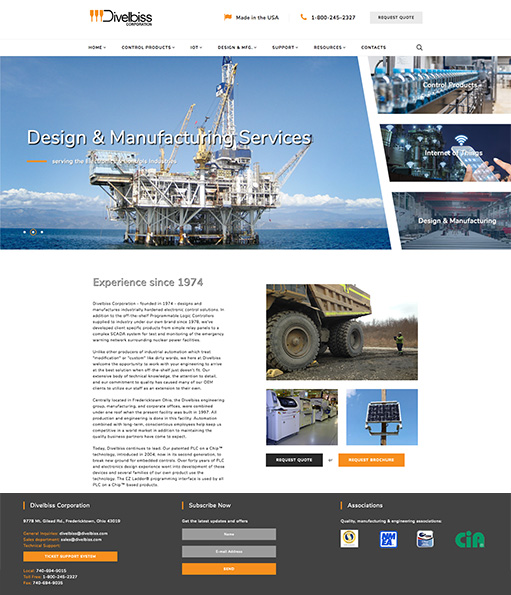Select the third slider dot
Screen dimensions: 511x595
tap(42, 232)
